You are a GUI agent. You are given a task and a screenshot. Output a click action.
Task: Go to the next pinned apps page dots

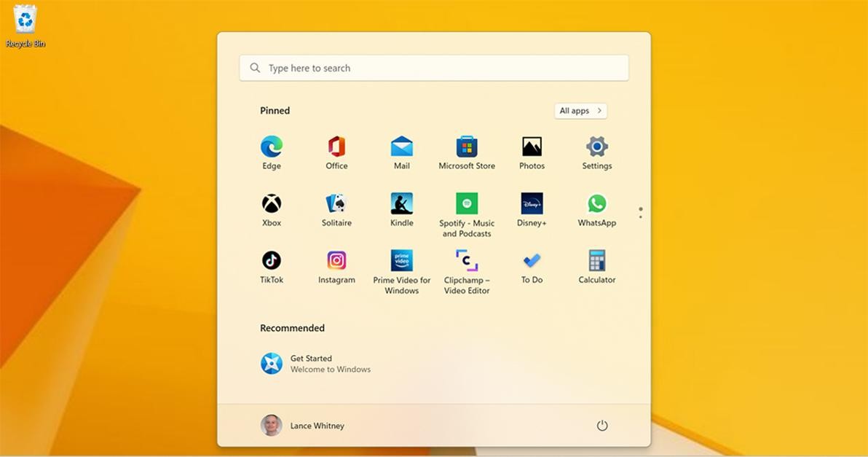point(641,213)
